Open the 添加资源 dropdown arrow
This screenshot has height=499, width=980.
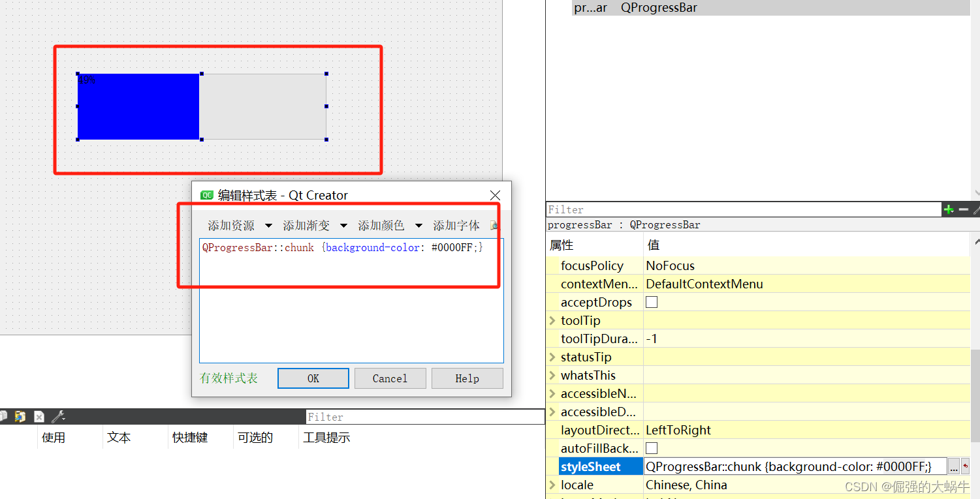(268, 226)
